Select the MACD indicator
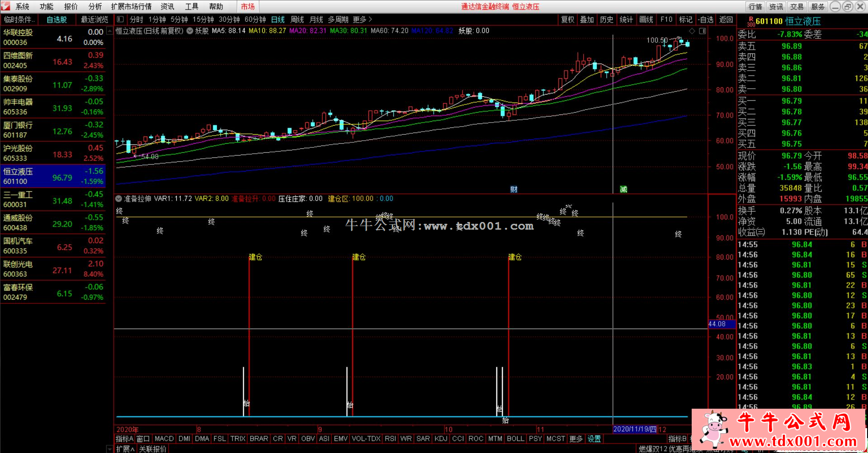The height and width of the screenshot is (453, 868). point(164,439)
